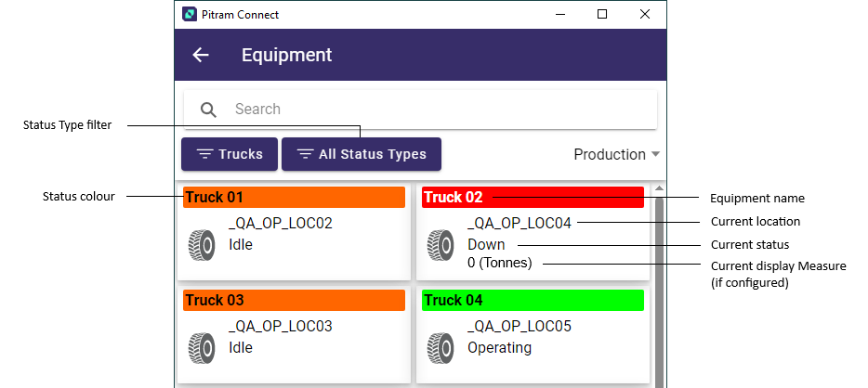Click the orange Truck 01 status bar
Viewport: 868px width, 388px height.
tap(294, 198)
